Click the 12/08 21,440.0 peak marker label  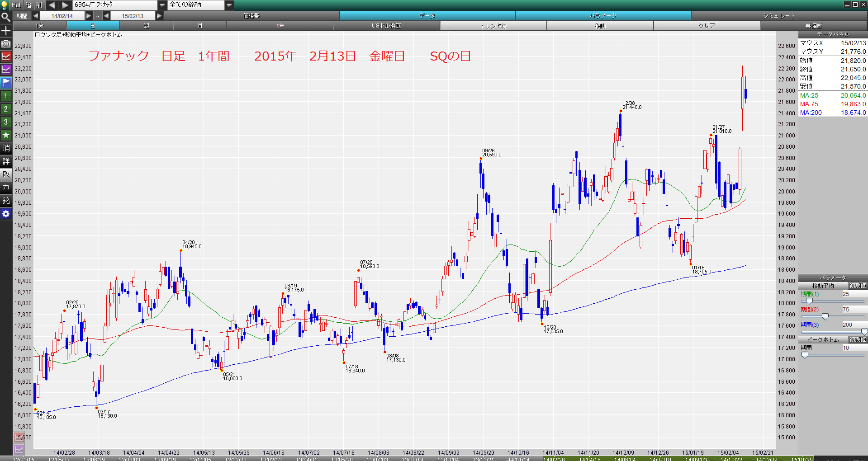click(x=632, y=105)
